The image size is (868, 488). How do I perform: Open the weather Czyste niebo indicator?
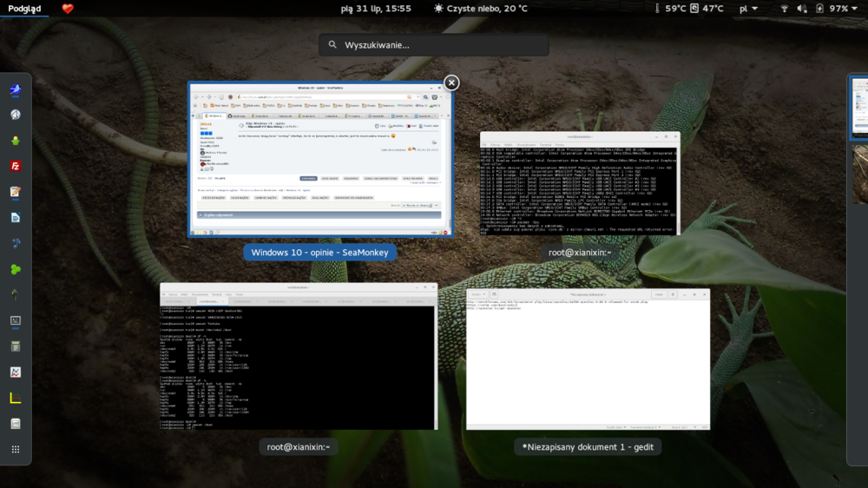pyautogui.click(x=481, y=9)
